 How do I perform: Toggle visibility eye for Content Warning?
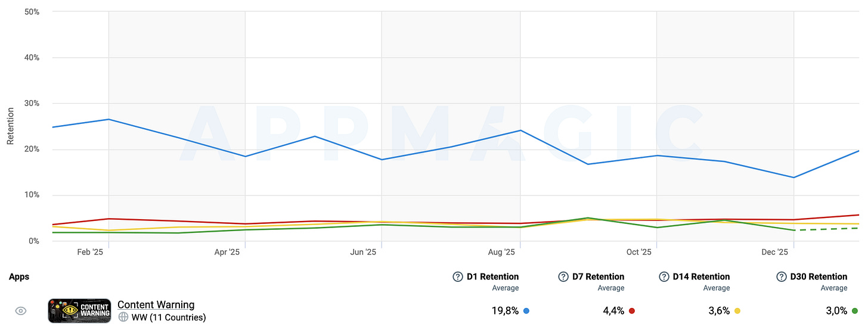coord(21,311)
